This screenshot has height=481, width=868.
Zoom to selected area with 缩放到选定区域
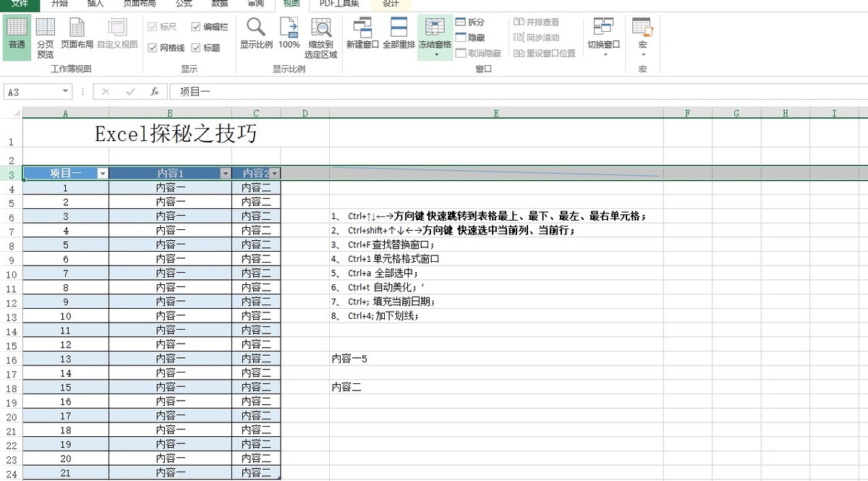click(320, 36)
